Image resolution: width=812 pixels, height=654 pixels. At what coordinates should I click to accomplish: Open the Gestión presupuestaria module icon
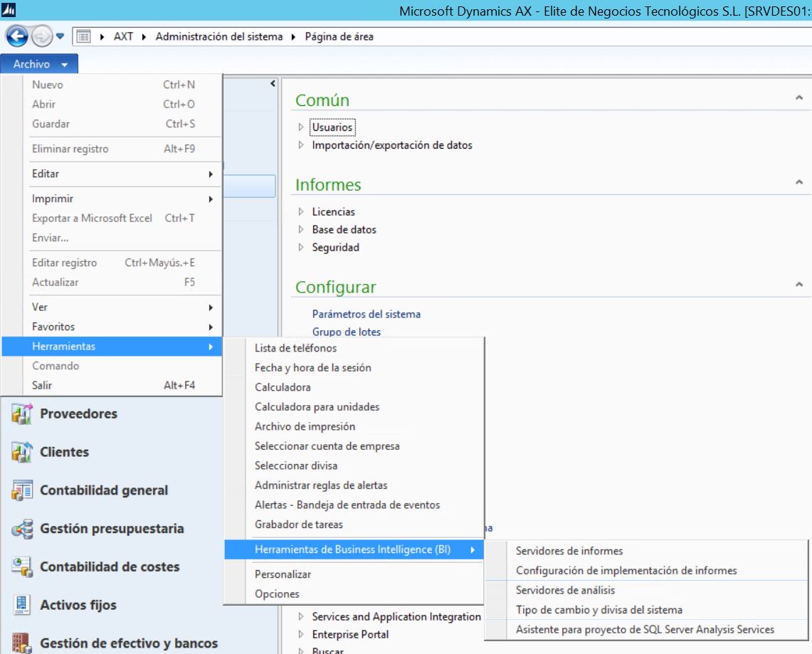(x=22, y=529)
